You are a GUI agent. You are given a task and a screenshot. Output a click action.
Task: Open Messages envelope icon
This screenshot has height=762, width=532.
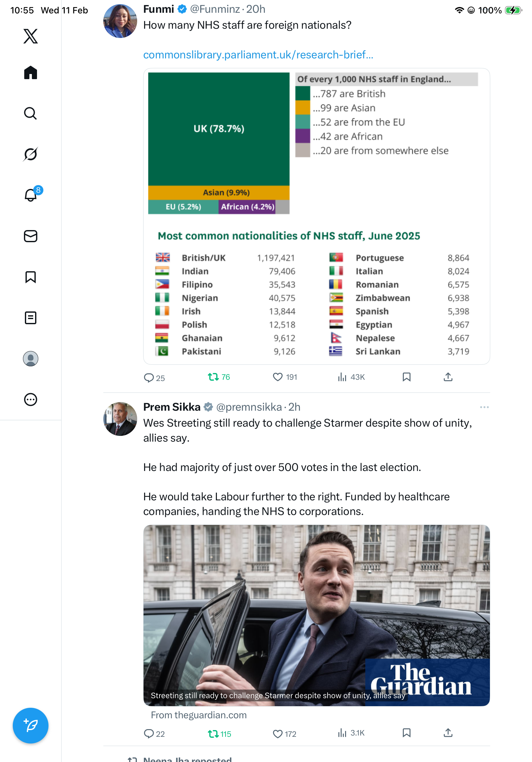(x=31, y=236)
